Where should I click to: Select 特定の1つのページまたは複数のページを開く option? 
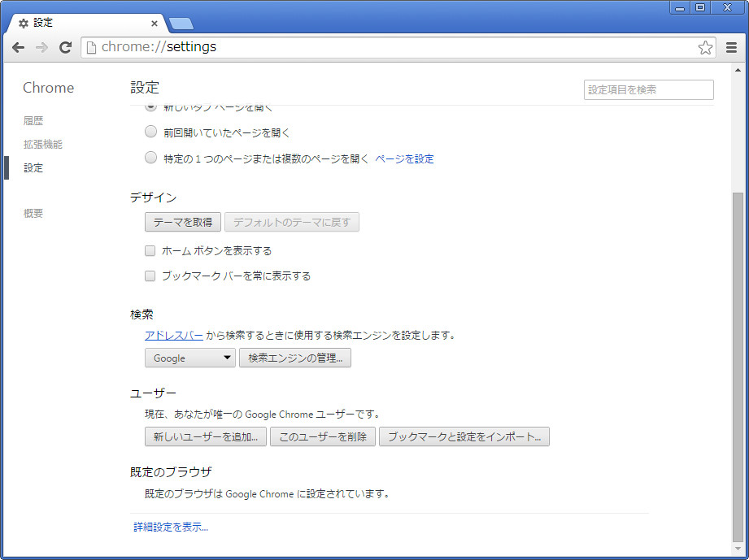tap(150, 158)
